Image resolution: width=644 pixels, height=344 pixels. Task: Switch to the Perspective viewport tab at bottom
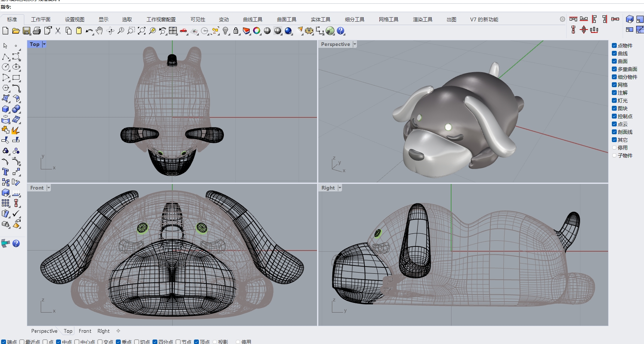[44, 331]
